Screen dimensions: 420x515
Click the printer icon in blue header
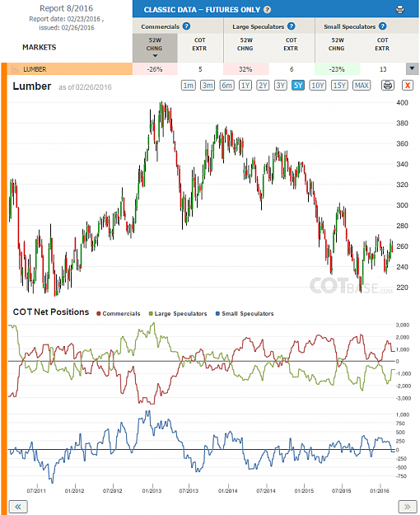[399, 10]
